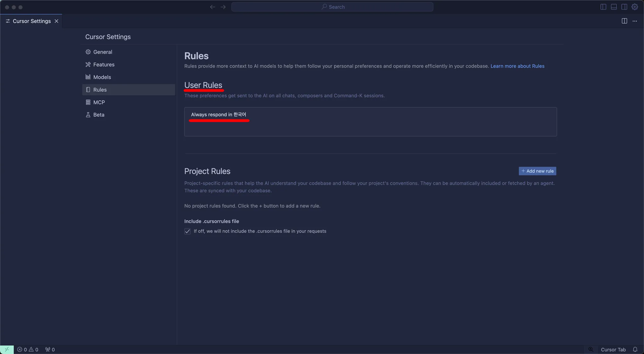This screenshot has height=354, width=644.
Task: Go to the Features settings section
Action: tap(104, 65)
